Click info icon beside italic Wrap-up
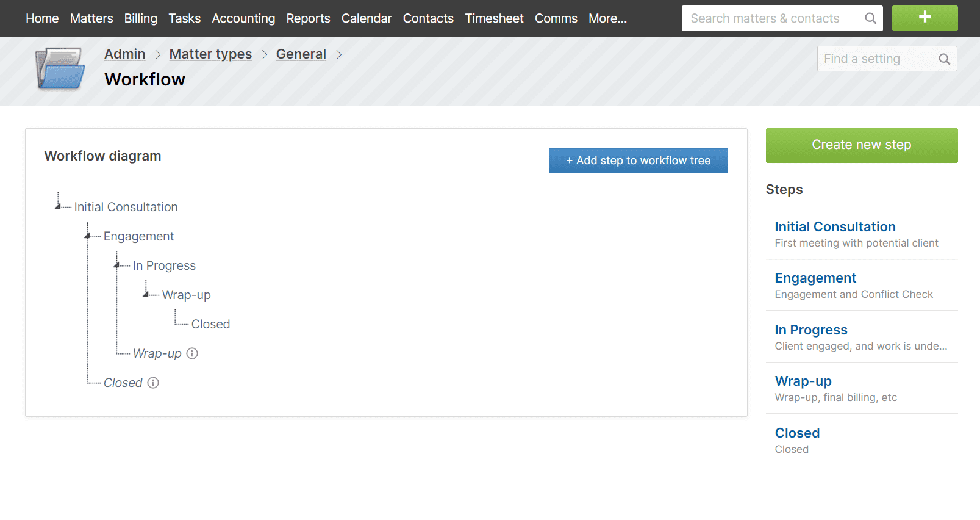This screenshot has height=520, width=980. click(192, 353)
